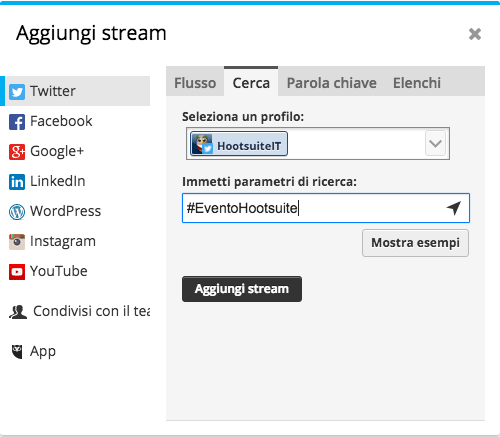Image resolution: width=500 pixels, height=437 pixels.
Task: Click the location arrow icon in search field
Action: (454, 208)
